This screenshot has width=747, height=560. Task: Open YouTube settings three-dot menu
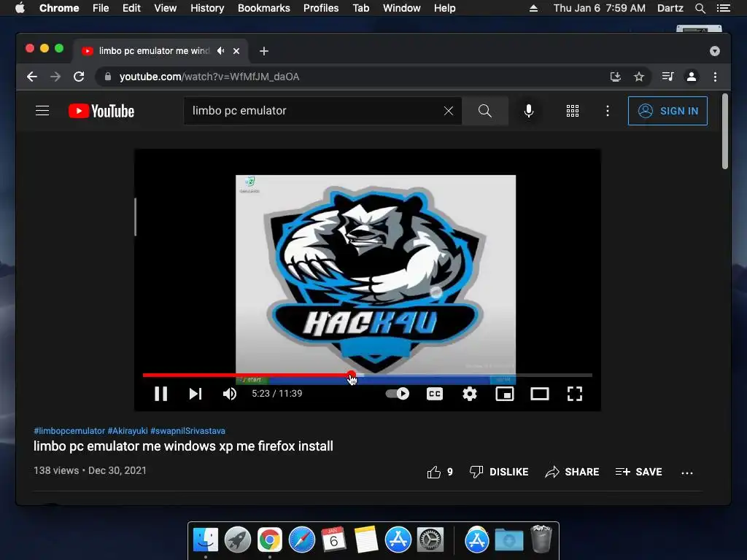point(608,111)
